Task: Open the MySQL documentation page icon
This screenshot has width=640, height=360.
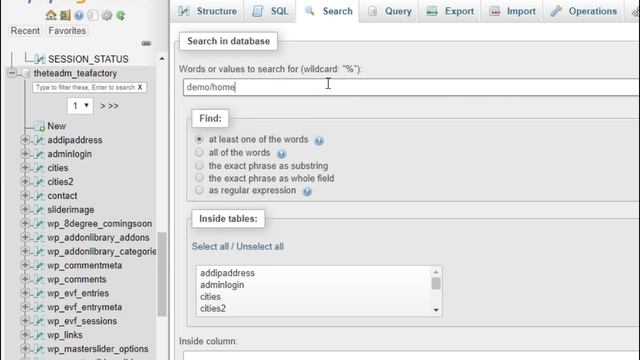Action: click(x=93, y=16)
